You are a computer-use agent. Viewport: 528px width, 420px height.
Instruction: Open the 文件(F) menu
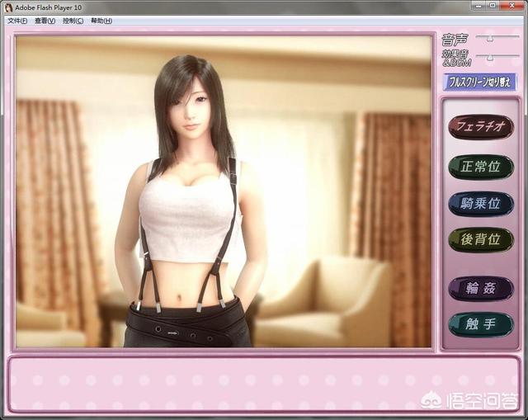(17, 21)
